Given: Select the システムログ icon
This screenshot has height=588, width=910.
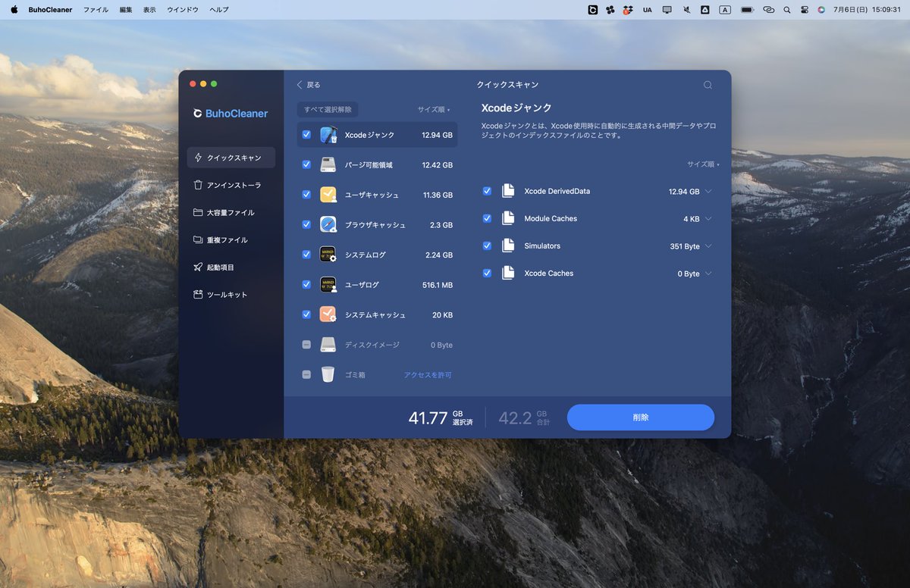Looking at the screenshot, I should [x=328, y=255].
